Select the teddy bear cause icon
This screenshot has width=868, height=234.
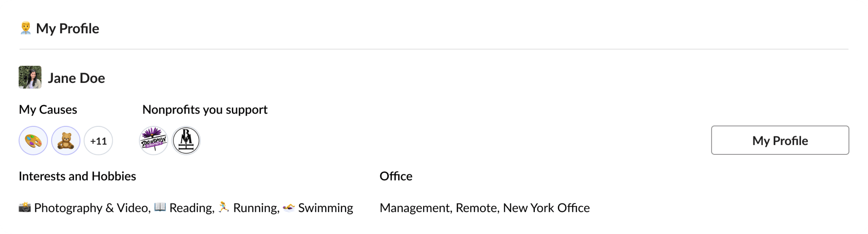click(x=66, y=141)
